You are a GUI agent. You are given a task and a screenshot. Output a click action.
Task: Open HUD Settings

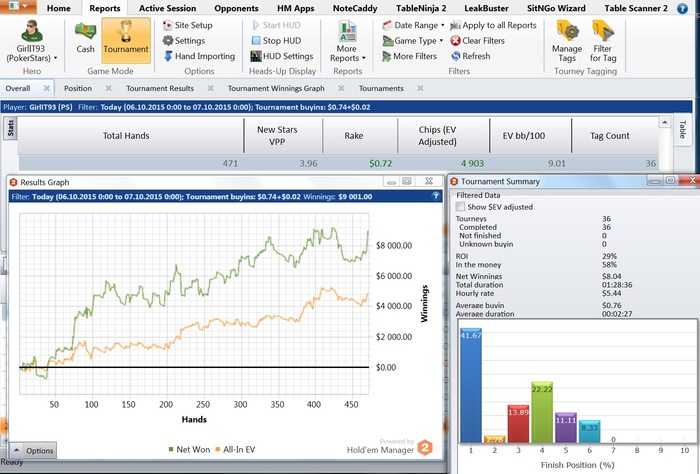282,56
